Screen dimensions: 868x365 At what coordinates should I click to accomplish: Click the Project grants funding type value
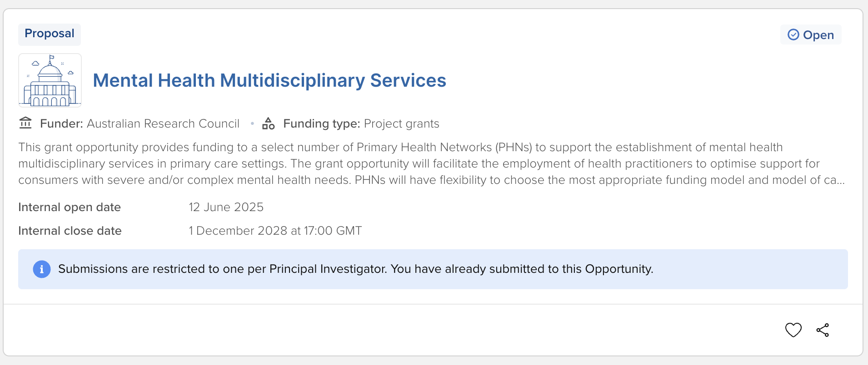[x=401, y=123]
